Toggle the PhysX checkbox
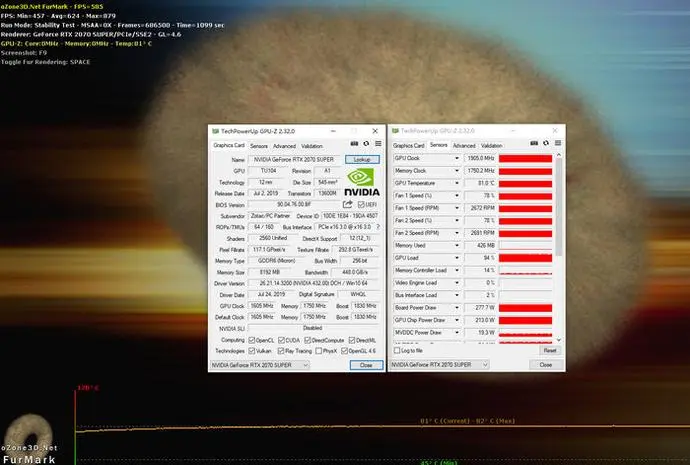The image size is (690, 465). (x=319, y=351)
